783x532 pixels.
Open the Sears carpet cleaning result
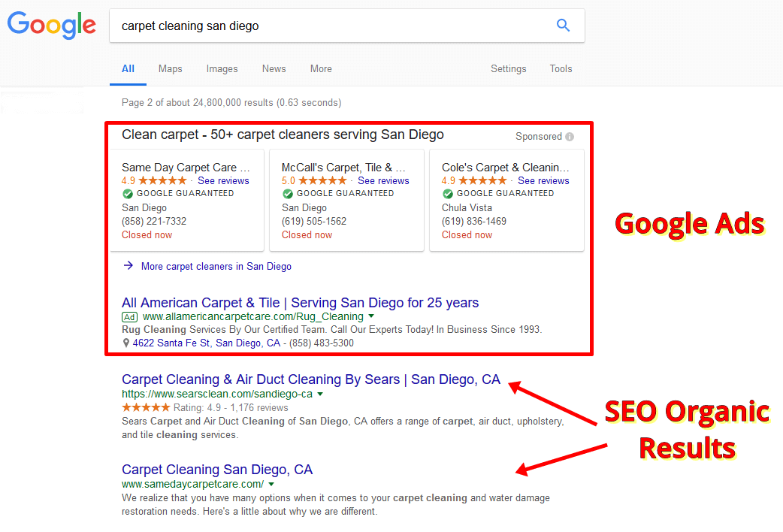pyautogui.click(x=310, y=379)
